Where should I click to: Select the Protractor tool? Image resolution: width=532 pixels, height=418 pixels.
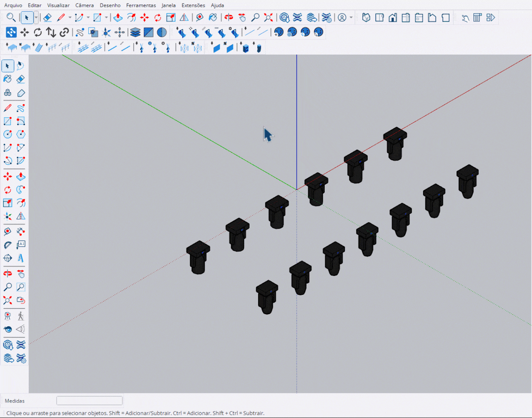point(7,245)
